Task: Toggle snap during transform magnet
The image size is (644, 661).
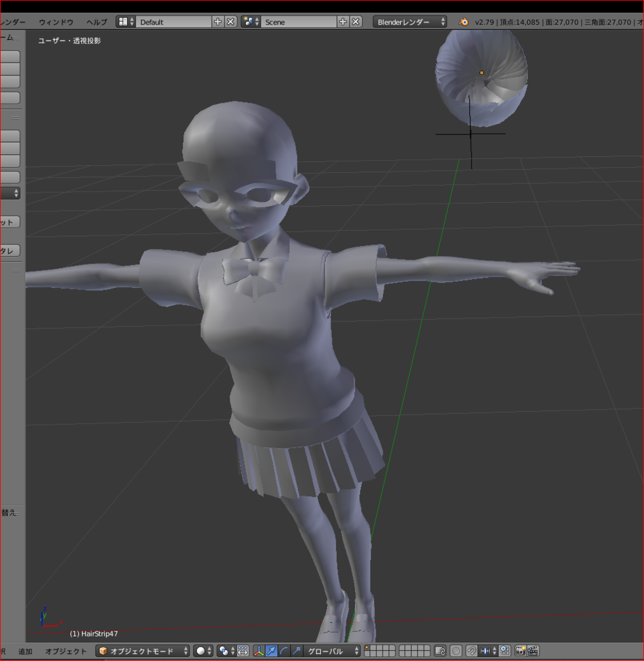Action: click(x=472, y=651)
